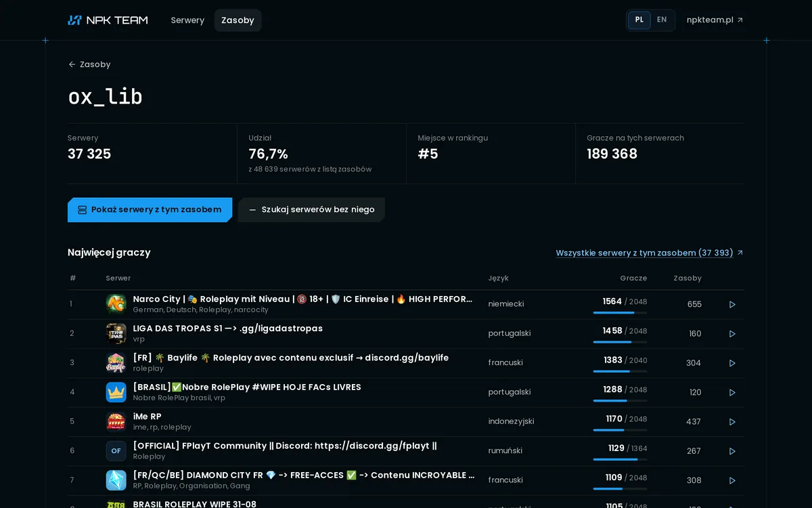This screenshot has width=812, height=508.
Task: Click play icon for Baylife server row
Action: click(x=732, y=363)
